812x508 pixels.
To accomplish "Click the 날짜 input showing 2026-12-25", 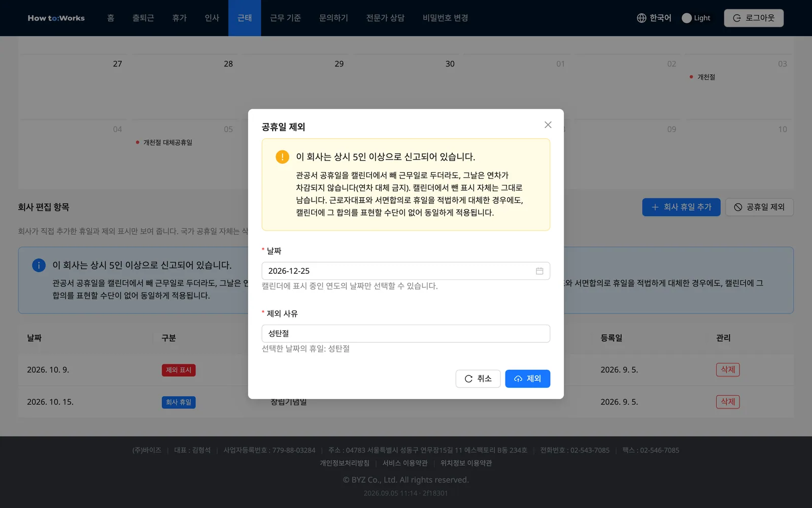I will point(405,271).
